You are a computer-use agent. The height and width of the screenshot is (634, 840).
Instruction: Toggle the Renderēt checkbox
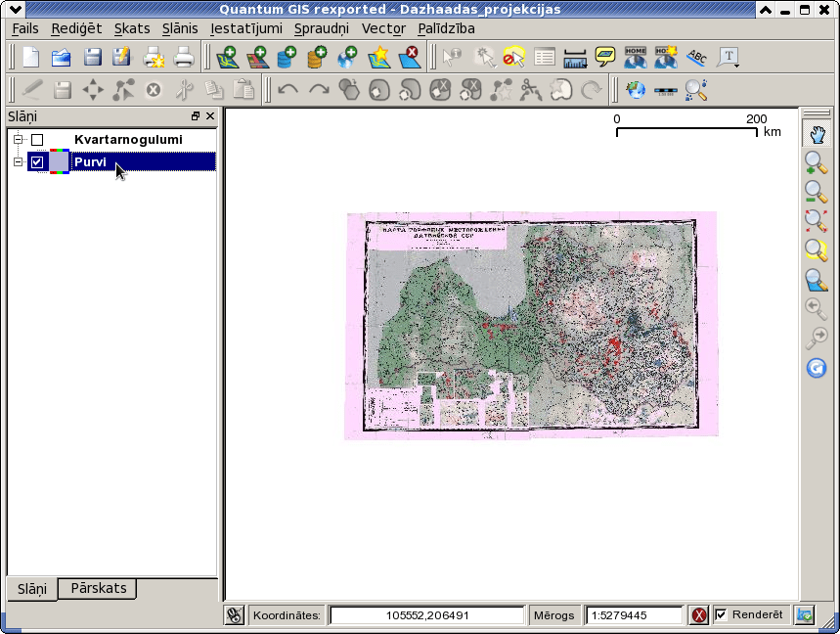point(722,614)
